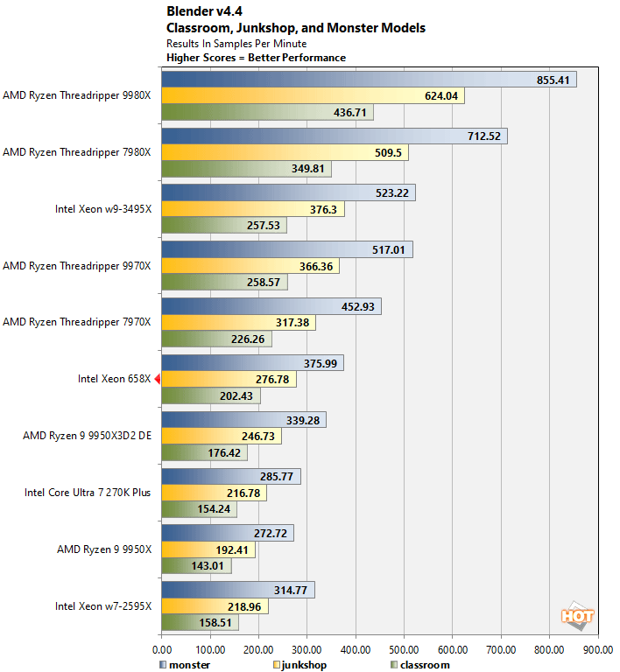Click the 'junkshop' legend label

(x=304, y=665)
